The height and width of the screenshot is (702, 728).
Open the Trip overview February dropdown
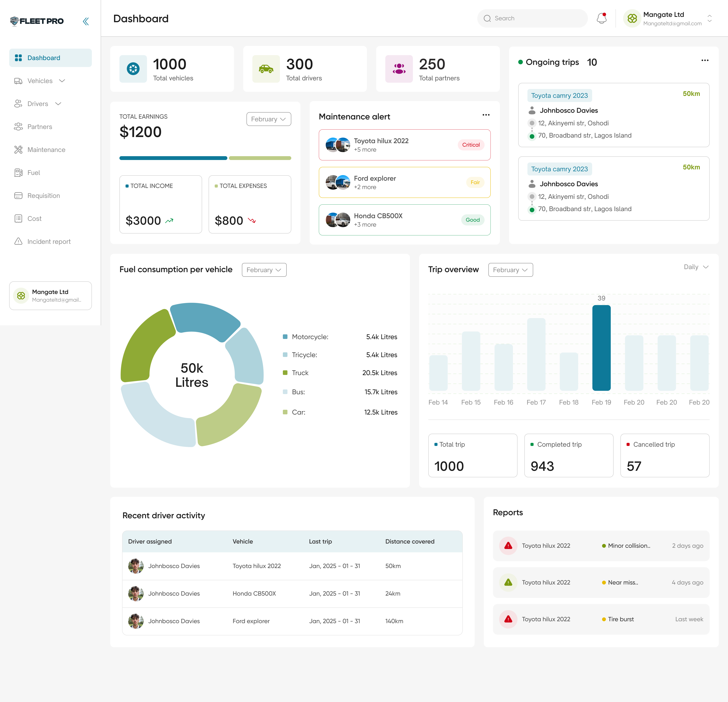click(510, 270)
